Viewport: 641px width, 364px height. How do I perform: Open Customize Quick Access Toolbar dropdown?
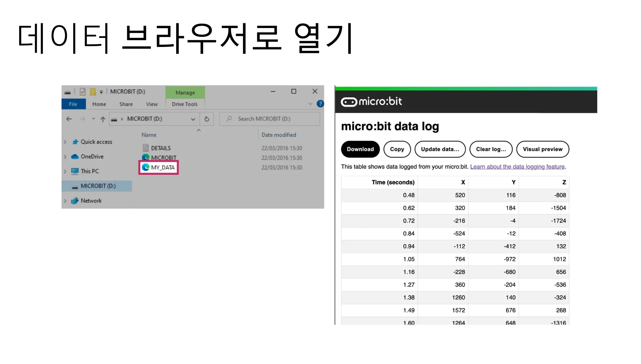click(x=101, y=92)
